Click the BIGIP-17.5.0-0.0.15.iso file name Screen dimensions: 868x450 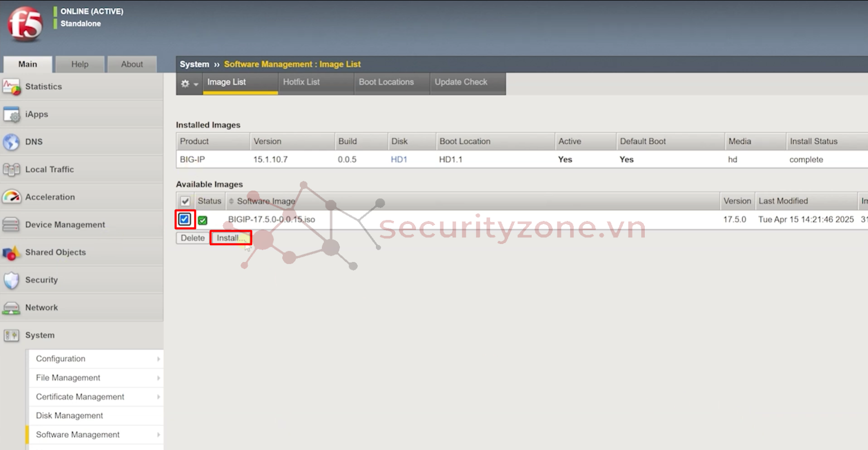point(272,219)
